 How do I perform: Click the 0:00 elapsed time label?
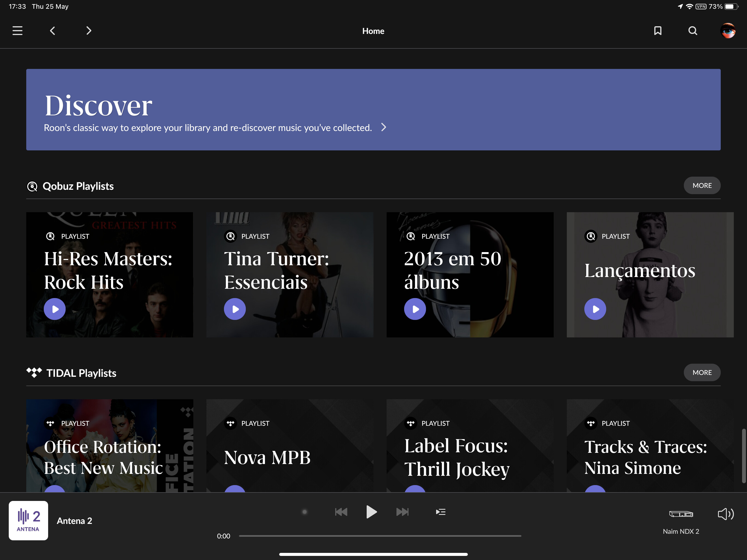pos(223,536)
